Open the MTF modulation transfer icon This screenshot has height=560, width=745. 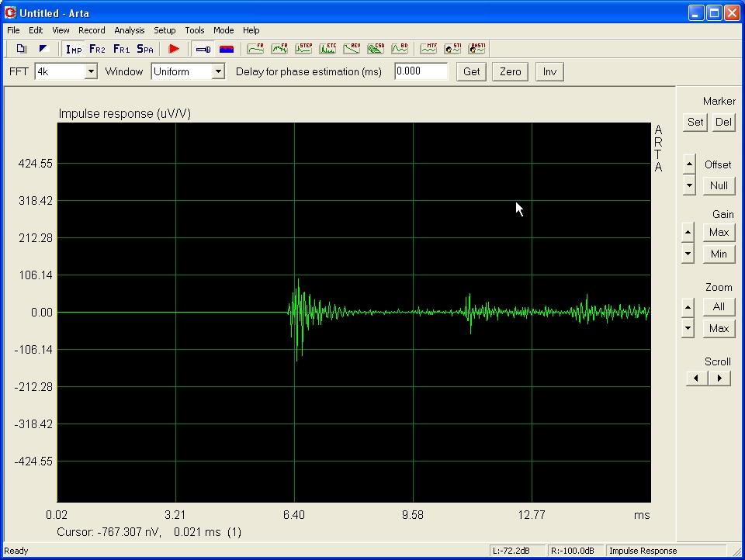pyautogui.click(x=428, y=48)
